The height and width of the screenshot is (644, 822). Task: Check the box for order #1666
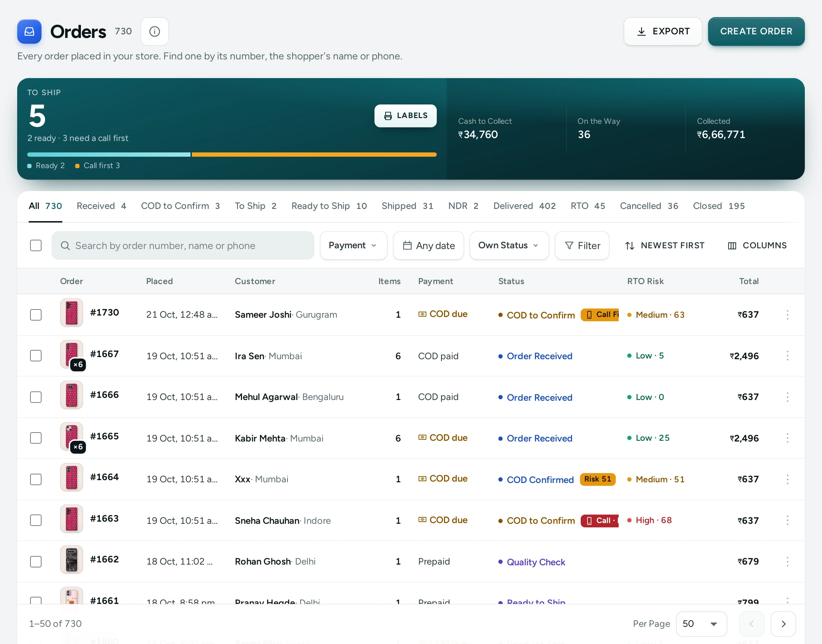36,397
